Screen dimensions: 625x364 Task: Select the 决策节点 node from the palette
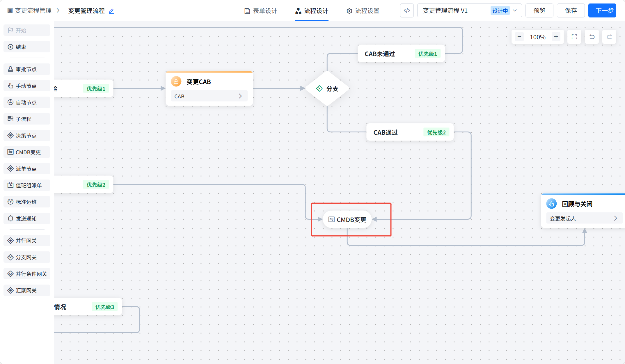(26, 136)
